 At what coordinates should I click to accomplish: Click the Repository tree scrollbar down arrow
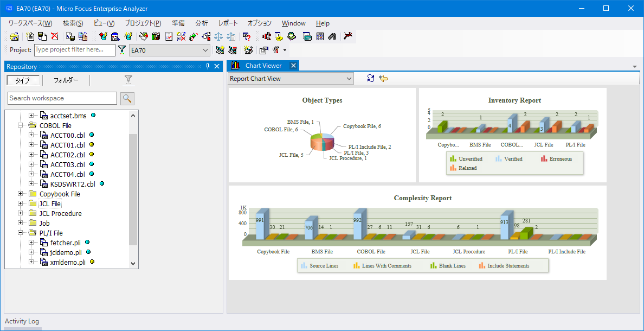pos(133,263)
